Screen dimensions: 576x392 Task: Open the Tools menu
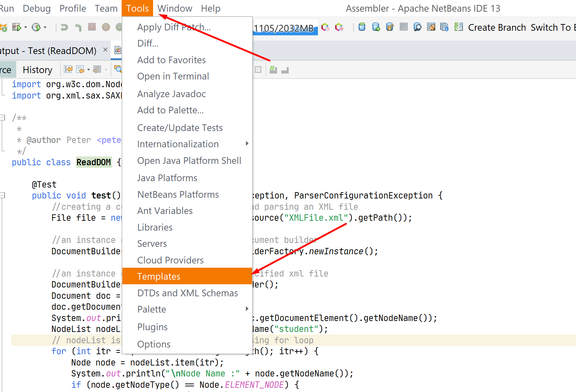pyautogui.click(x=138, y=8)
